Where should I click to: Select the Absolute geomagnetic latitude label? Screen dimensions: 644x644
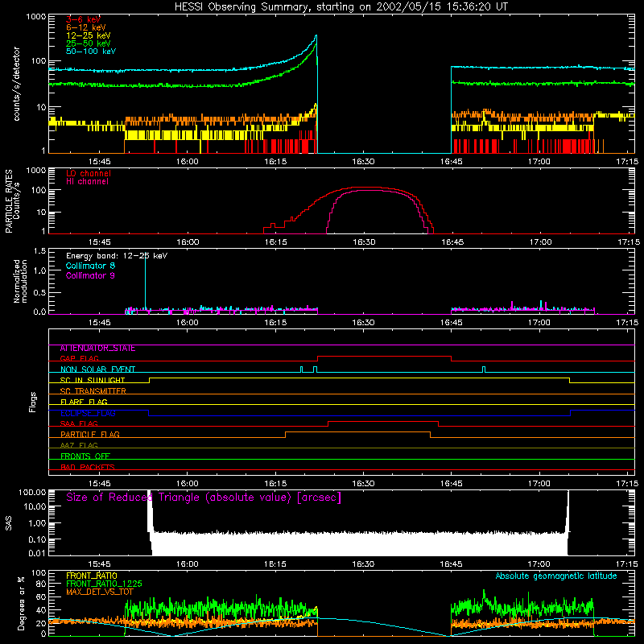(x=556, y=576)
